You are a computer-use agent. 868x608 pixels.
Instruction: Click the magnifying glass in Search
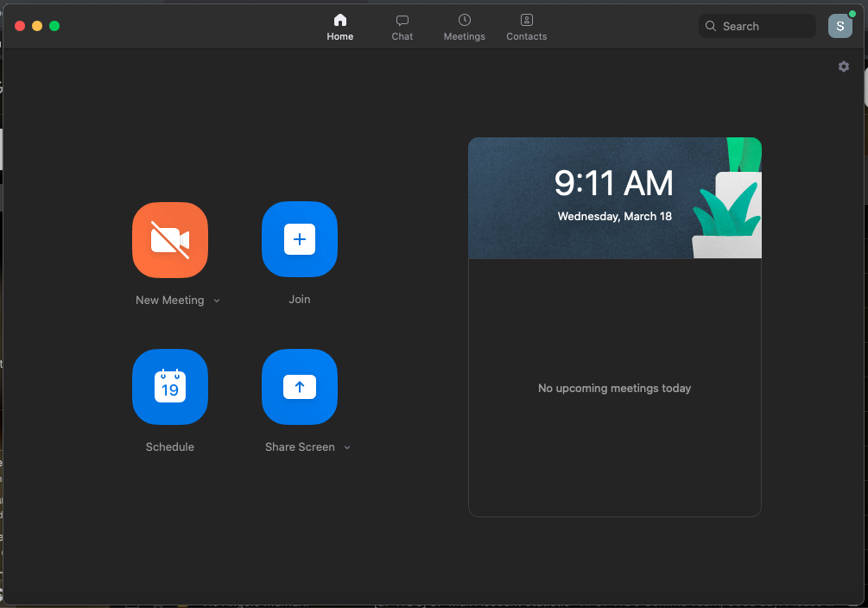point(711,27)
